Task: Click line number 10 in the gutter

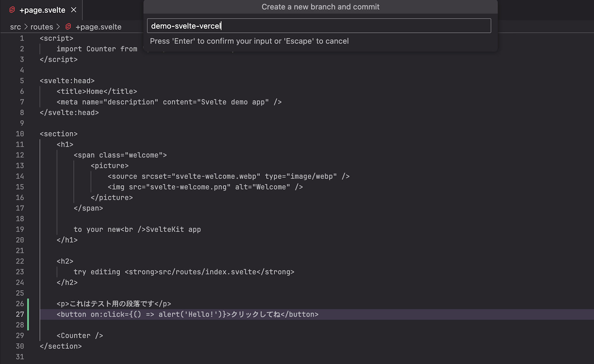Action: coord(20,134)
